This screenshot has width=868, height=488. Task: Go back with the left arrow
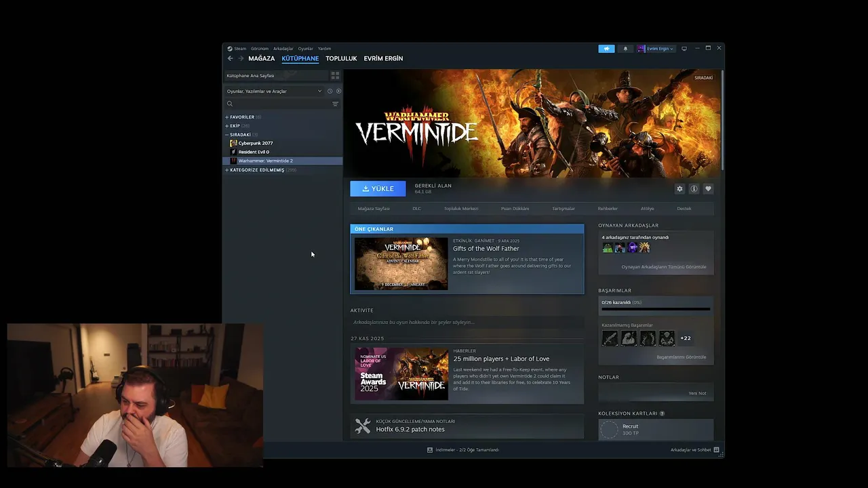point(230,58)
